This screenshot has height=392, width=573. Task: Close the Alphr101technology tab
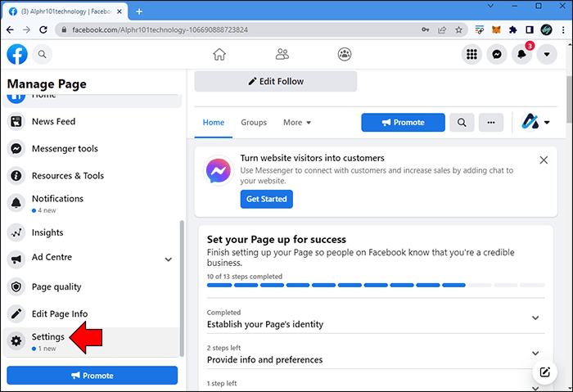(120, 11)
